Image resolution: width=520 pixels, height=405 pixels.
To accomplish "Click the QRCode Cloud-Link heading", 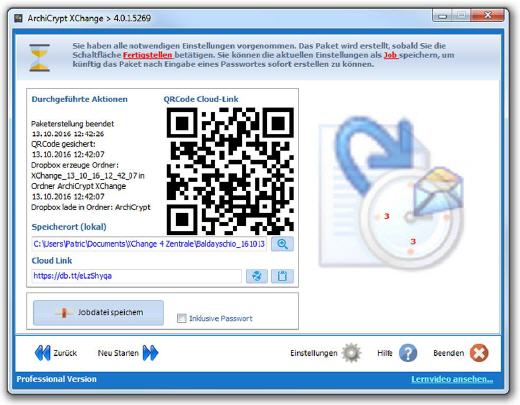I will (201, 99).
